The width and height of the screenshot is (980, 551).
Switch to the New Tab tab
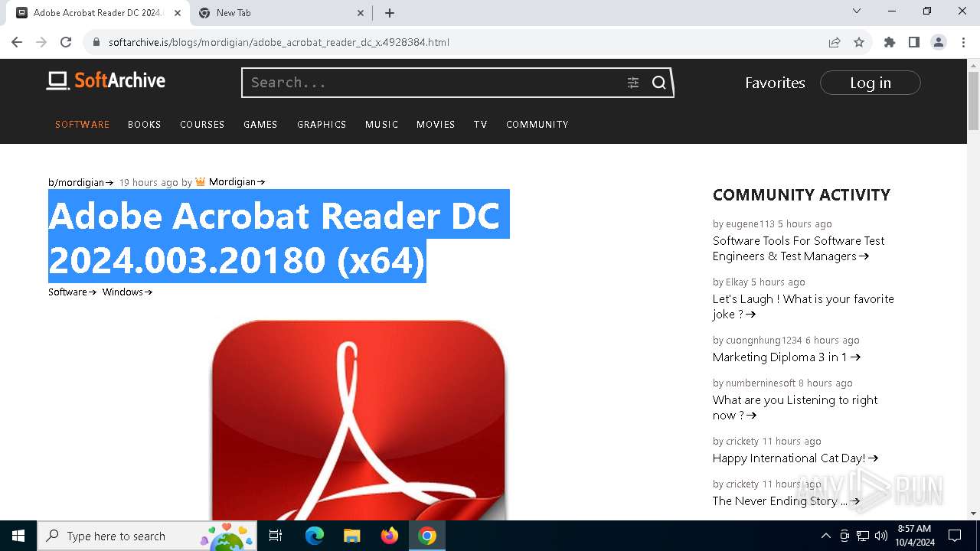[x=280, y=13]
